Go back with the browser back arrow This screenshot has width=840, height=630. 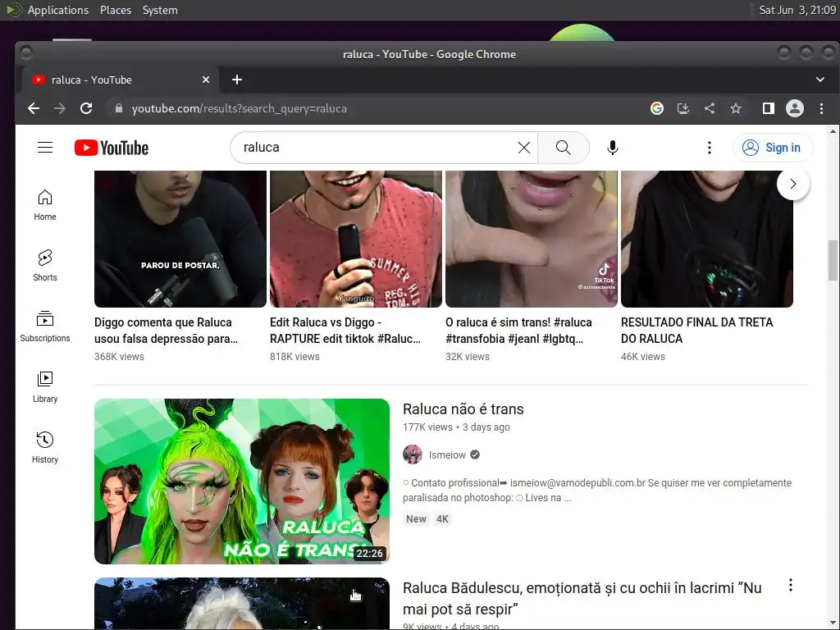[34, 108]
